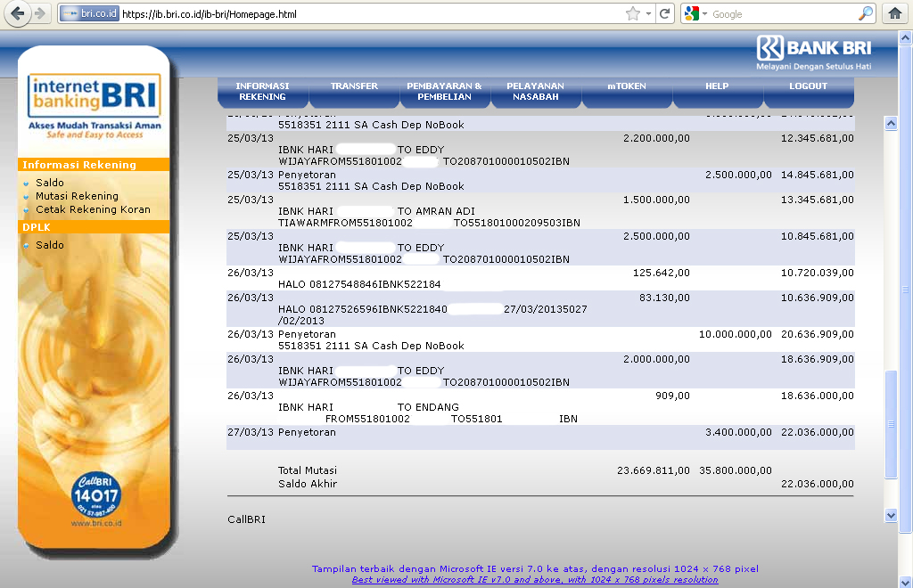Select the Tampilan terbaik dengan Microsoft IE text
The height and width of the screenshot is (588, 913).
pyautogui.click(x=535, y=568)
